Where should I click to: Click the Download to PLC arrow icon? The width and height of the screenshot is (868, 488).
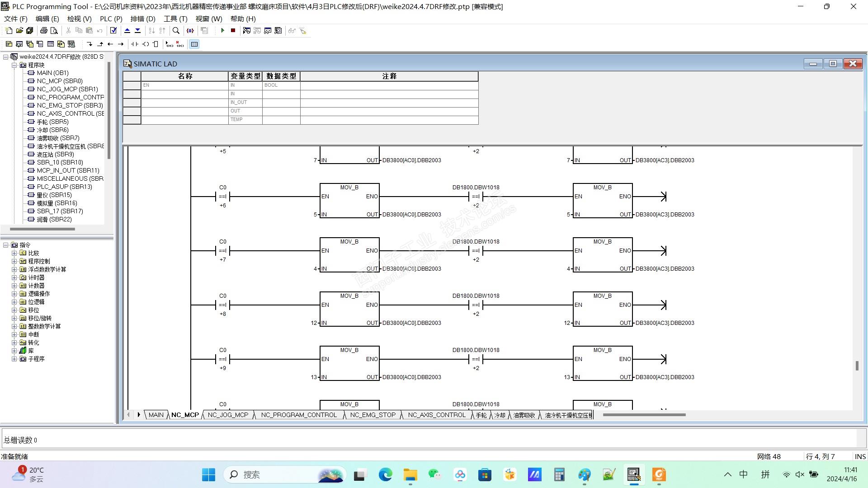[137, 31]
